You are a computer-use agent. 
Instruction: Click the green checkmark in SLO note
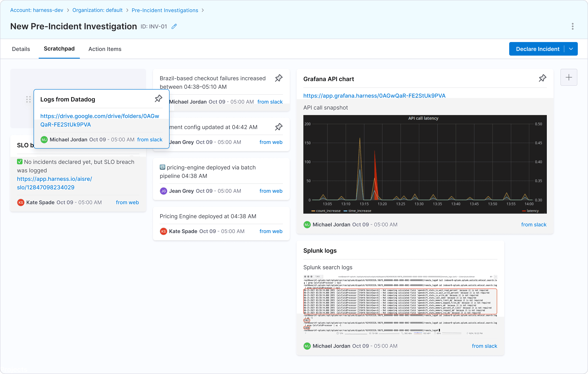click(x=20, y=162)
